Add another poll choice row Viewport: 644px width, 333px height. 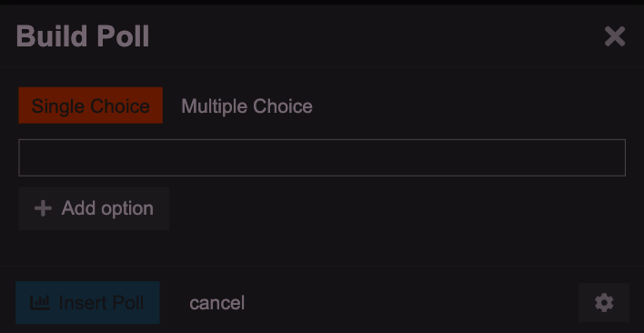(94, 208)
